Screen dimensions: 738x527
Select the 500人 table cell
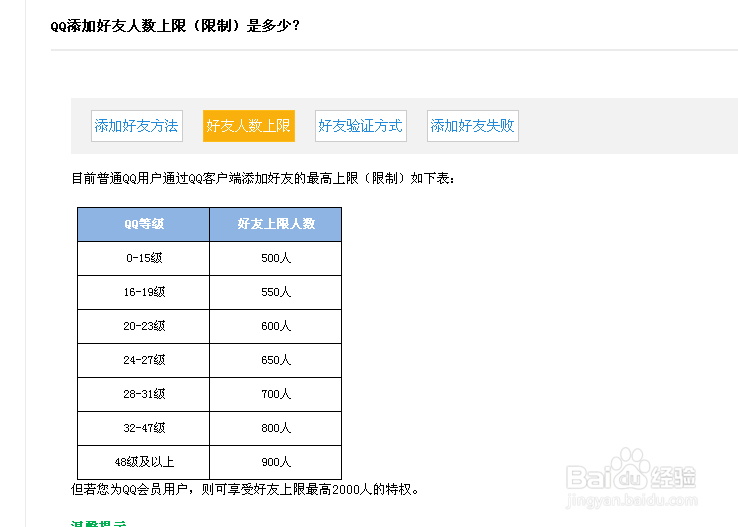pos(276,258)
